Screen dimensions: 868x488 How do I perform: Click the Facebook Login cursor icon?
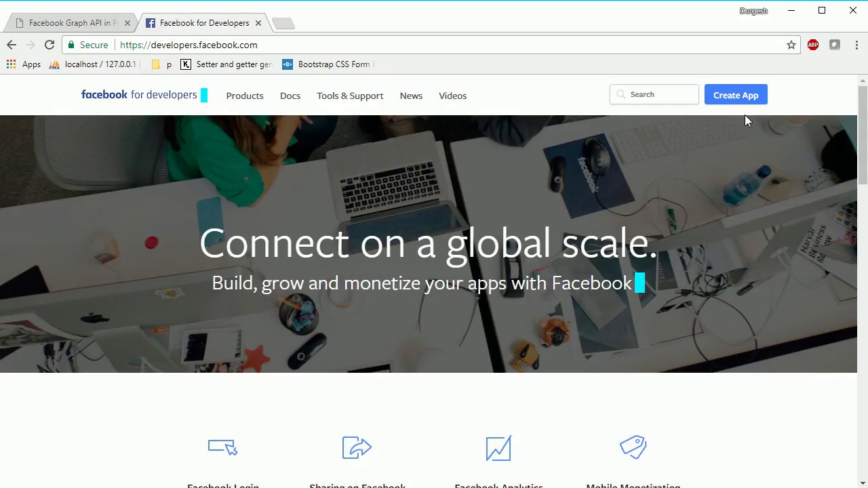tap(222, 447)
